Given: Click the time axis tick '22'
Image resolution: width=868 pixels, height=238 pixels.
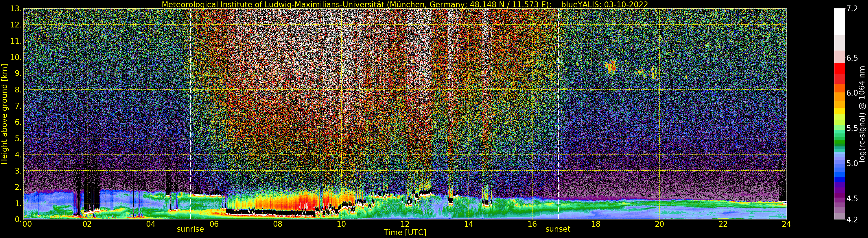Looking at the screenshot, I should tap(723, 224).
